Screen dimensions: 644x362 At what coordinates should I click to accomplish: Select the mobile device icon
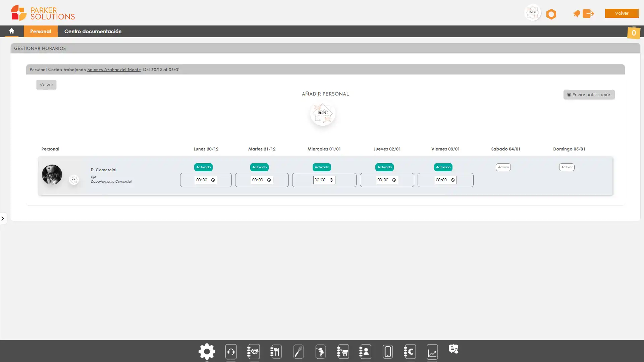[x=387, y=351]
